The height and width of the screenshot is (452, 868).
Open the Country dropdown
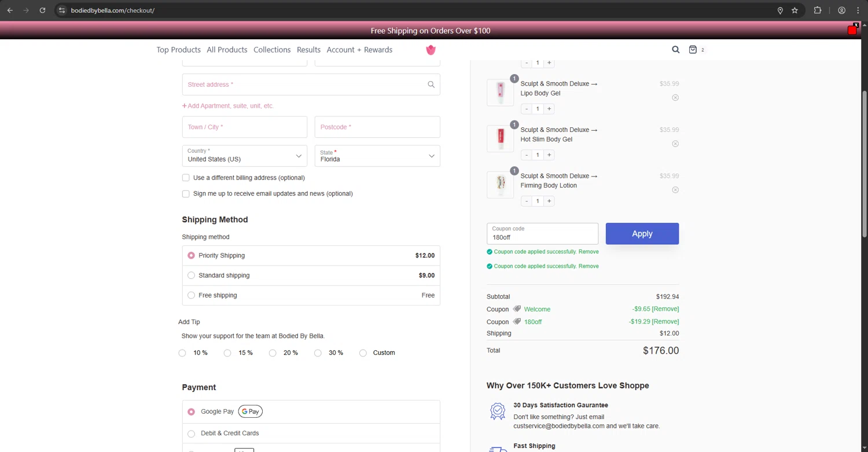click(245, 156)
